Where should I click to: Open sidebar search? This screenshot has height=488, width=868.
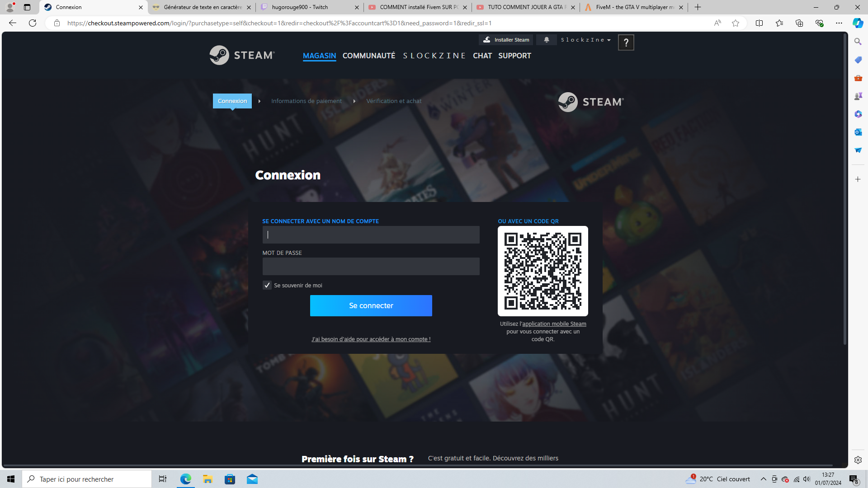click(x=858, y=42)
